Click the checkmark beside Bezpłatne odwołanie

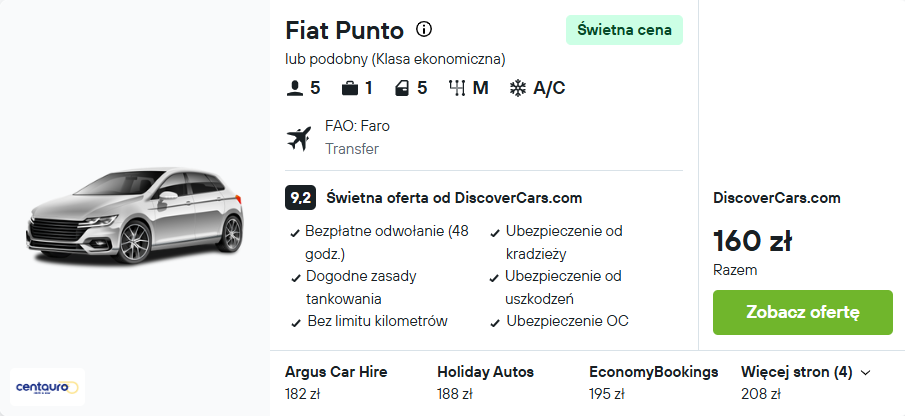click(295, 234)
